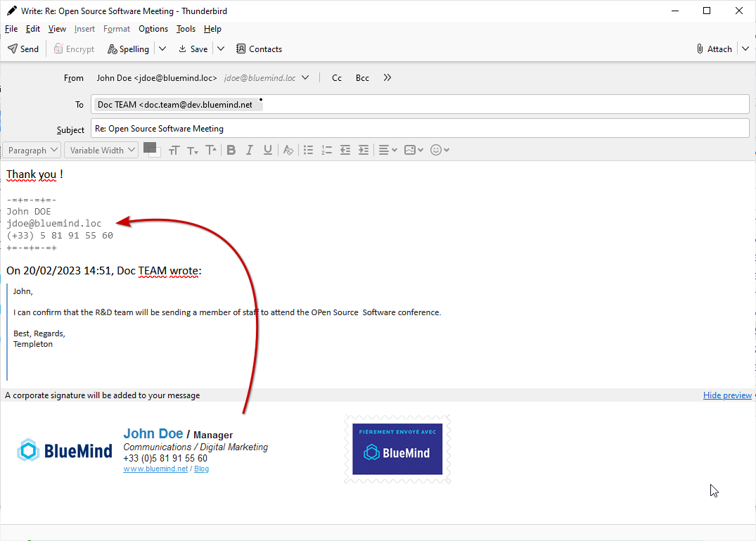The width and height of the screenshot is (756, 541).
Task: Toggle italic text formatting
Action: tap(249, 150)
